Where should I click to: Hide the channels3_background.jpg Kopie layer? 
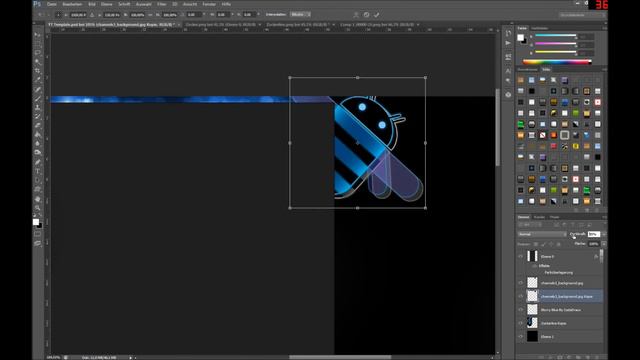[520, 296]
